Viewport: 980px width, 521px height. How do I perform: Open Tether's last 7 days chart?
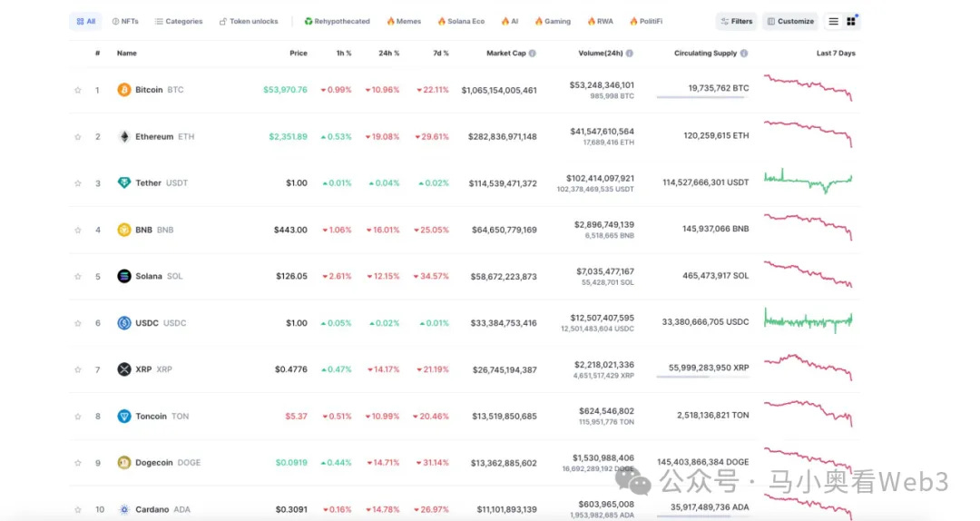808,181
